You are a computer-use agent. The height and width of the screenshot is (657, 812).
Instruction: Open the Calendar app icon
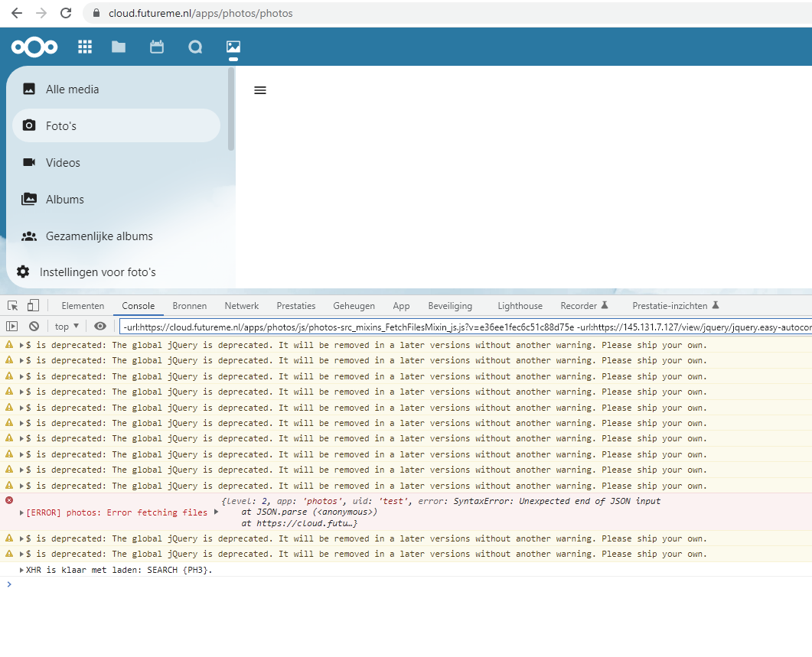(157, 47)
